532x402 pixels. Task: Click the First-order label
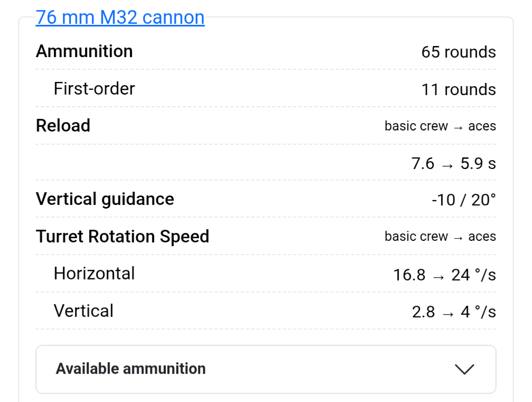pos(94,88)
